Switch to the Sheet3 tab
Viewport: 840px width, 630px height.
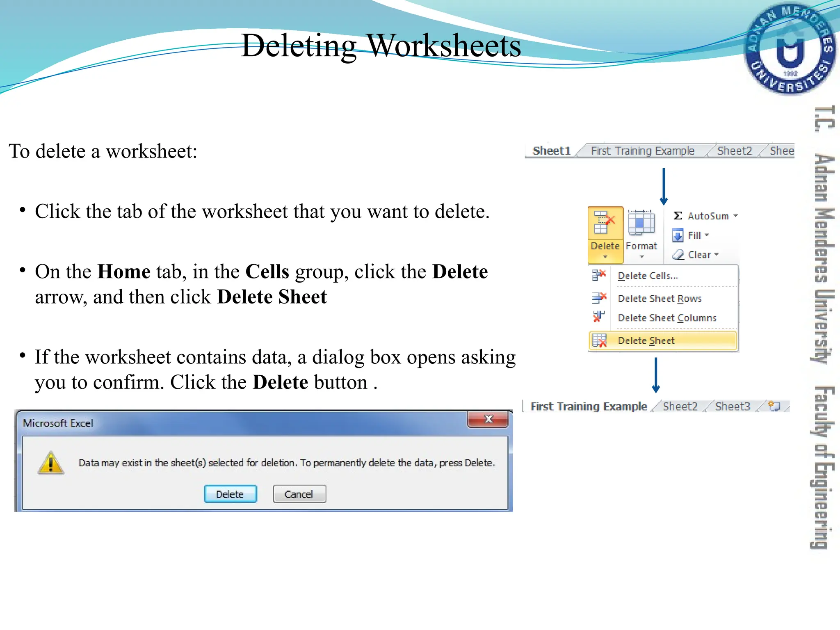tap(733, 406)
